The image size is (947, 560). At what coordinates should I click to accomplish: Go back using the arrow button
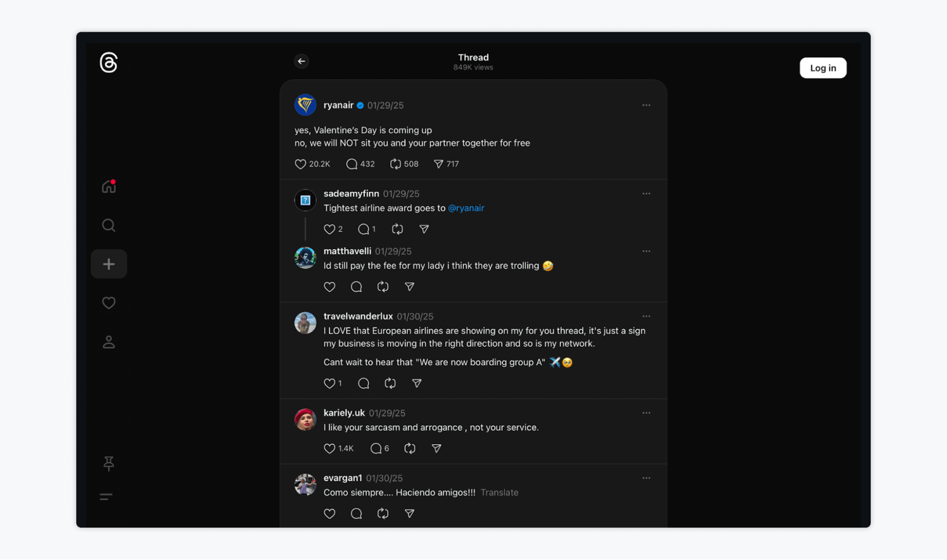(x=301, y=61)
